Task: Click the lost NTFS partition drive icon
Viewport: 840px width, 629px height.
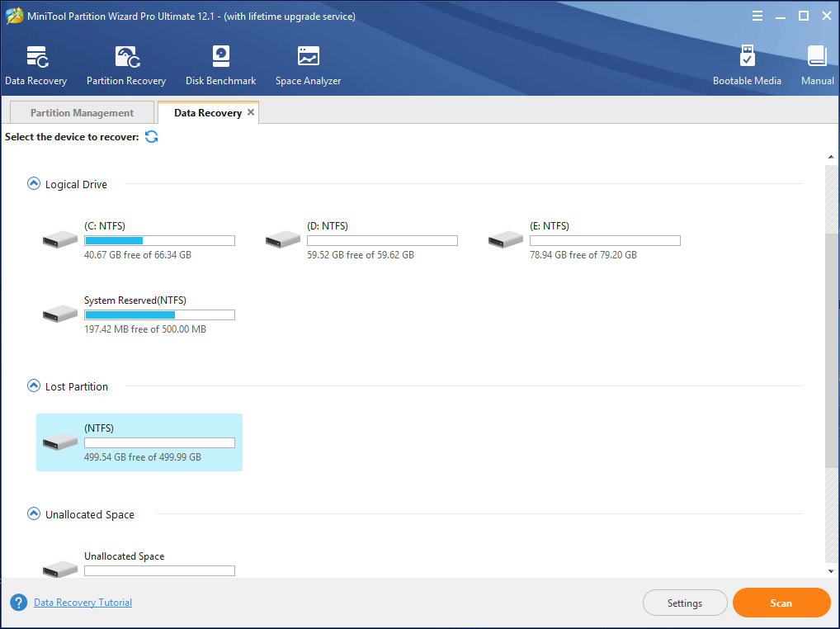Action: (x=60, y=442)
